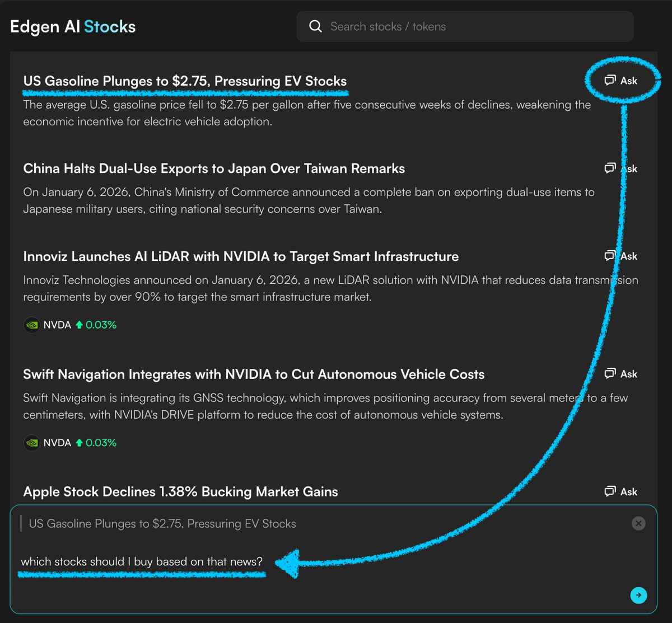Image resolution: width=672 pixels, height=623 pixels.
Task: Select NVIDIA logo icon under Innoviz story
Action: 31,325
